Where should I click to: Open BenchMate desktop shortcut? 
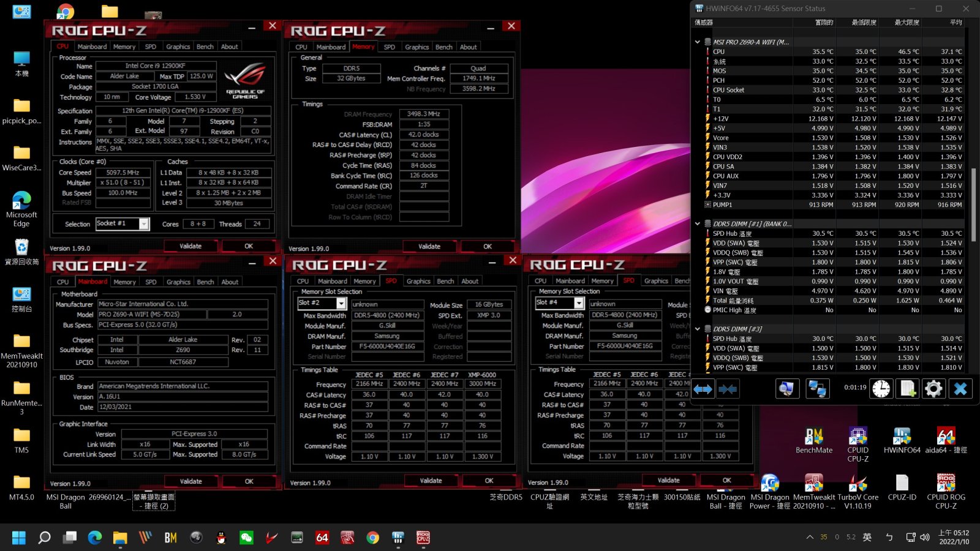click(814, 440)
